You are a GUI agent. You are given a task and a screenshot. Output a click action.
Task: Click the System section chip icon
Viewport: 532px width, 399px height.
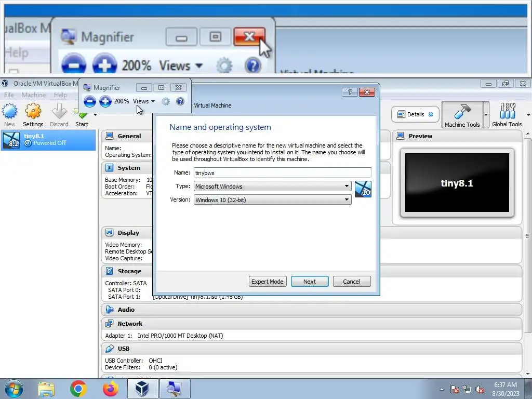click(109, 168)
